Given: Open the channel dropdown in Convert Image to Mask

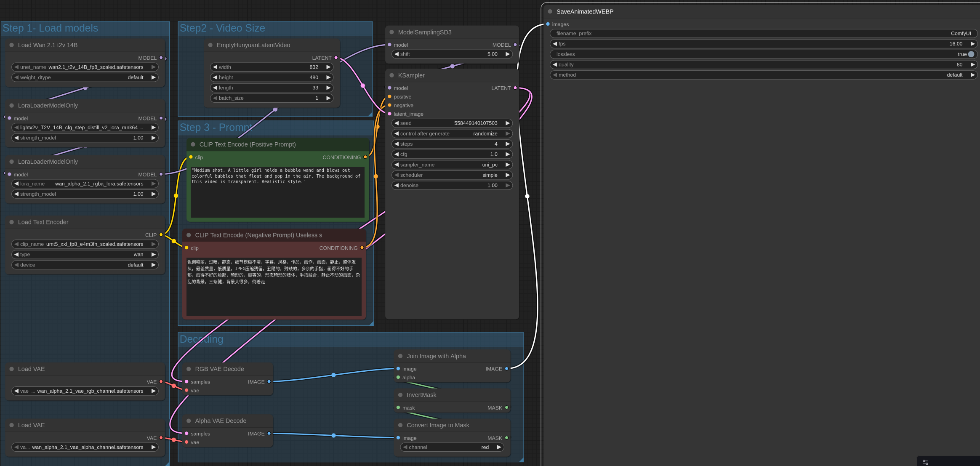Looking at the screenshot, I should pyautogui.click(x=452, y=447).
